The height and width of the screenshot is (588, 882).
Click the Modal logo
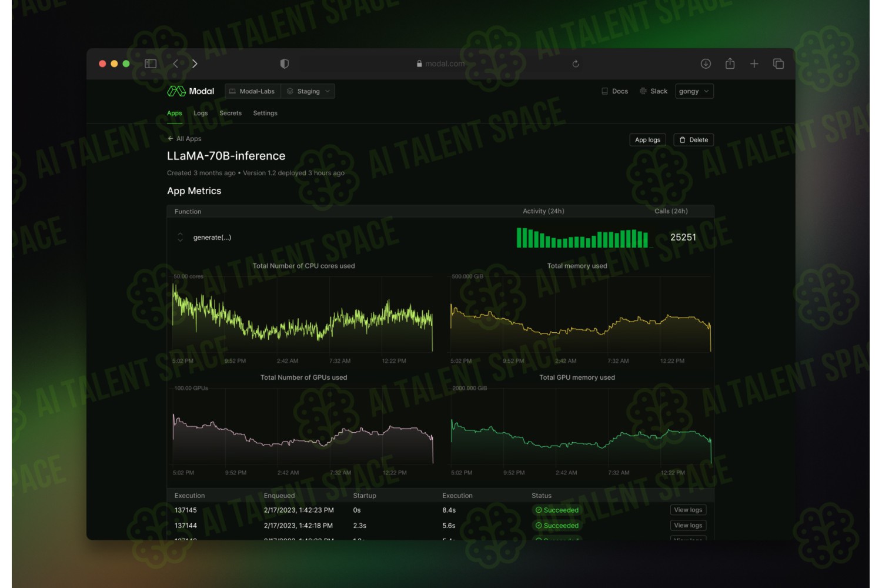[x=191, y=91]
